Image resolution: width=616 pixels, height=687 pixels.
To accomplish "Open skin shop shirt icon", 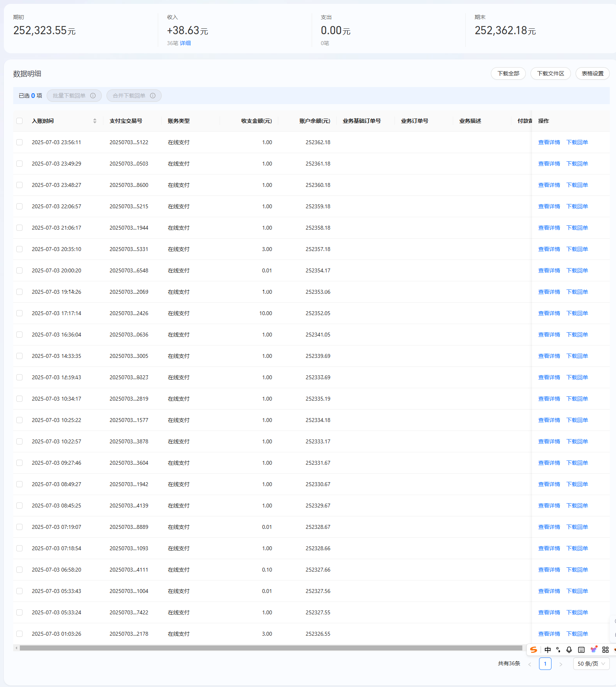I will 593,649.
